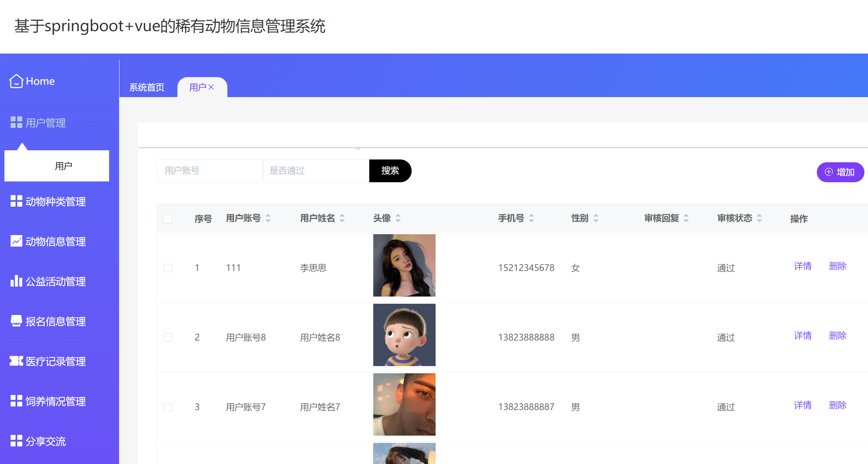Click the avatar thumbnail of 用户账号8

pos(404,335)
